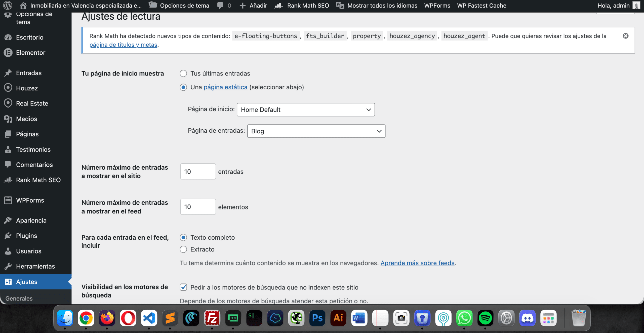Open the Elementor sidebar menu icon
This screenshot has width=644, height=333.
point(8,53)
